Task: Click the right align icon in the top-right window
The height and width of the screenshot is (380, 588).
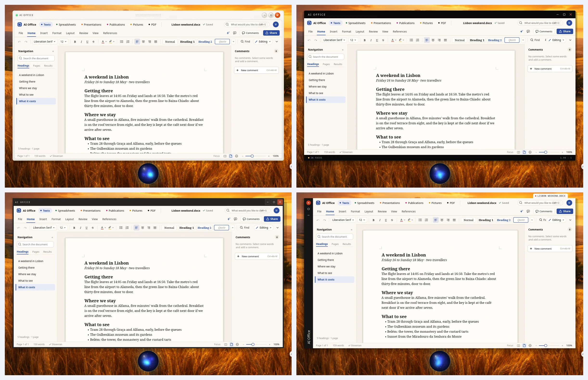Action: pyautogui.click(x=439, y=40)
